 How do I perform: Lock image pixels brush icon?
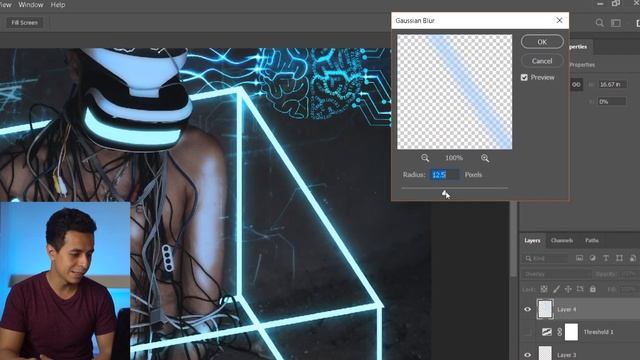[556, 289]
